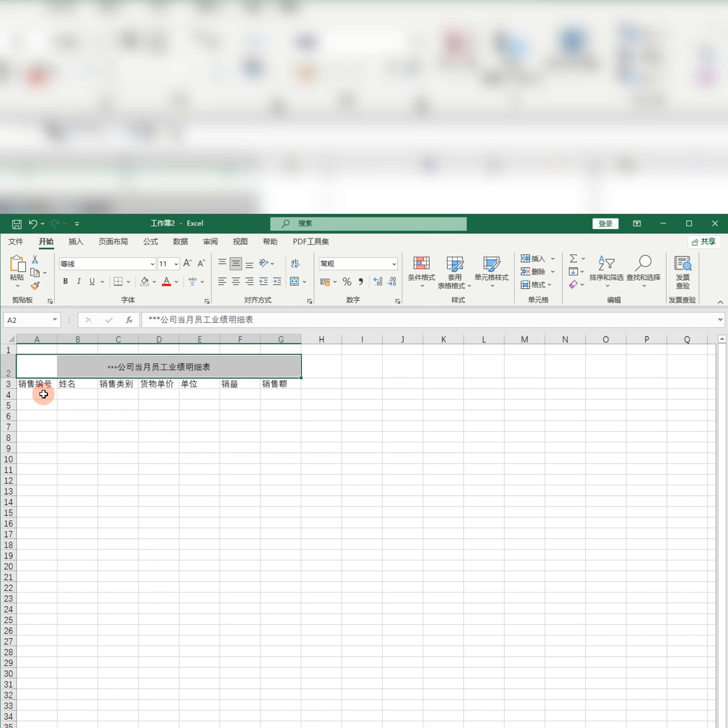Apply accounting number format
The height and width of the screenshot is (728, 728).
(x=325, y=282)
